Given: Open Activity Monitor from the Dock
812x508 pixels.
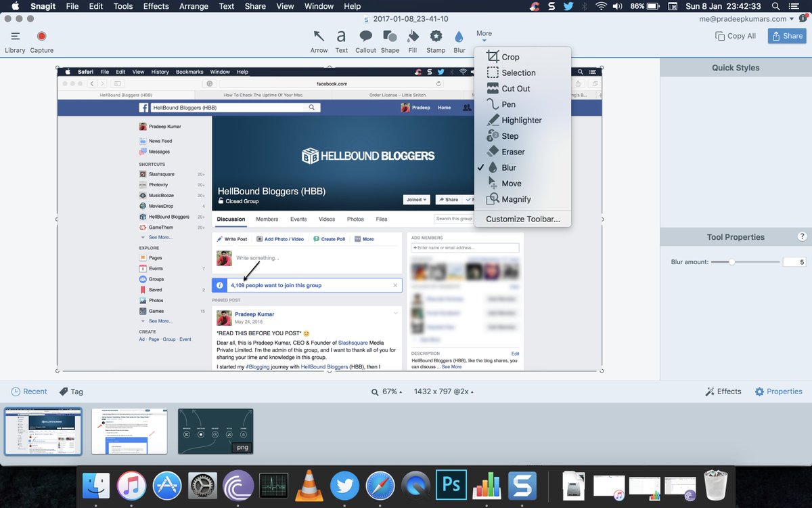Looking at the screenshot, I should (273, 486).
